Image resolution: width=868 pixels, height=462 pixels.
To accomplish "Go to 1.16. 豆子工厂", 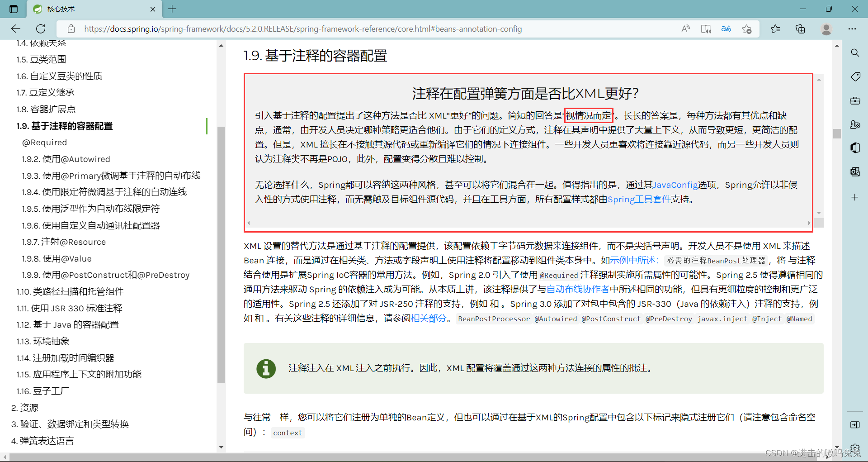I will pos(43,391).
